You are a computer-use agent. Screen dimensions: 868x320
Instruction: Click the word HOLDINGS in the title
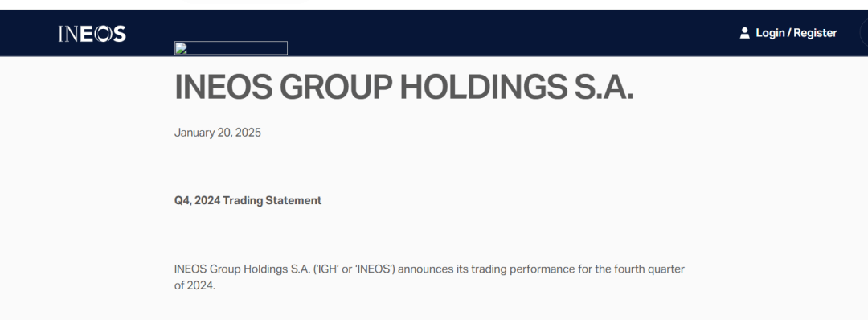[483, 87]
